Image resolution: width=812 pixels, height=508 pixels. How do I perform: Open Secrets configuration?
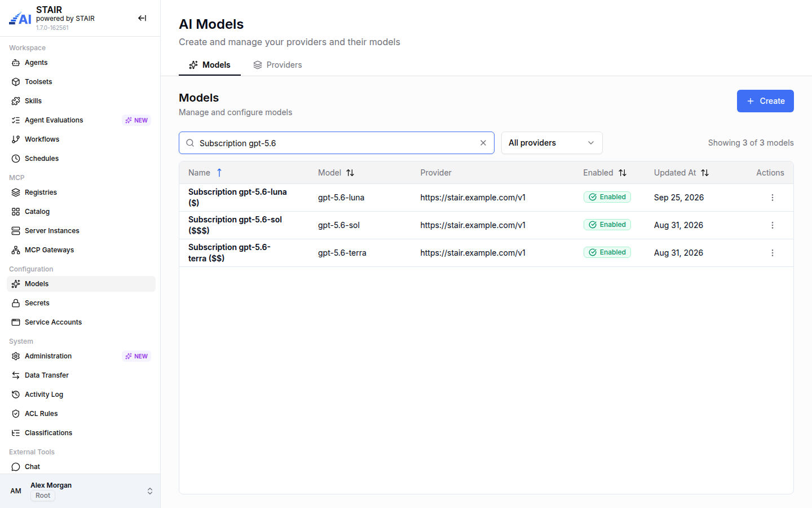coord(81,303)
